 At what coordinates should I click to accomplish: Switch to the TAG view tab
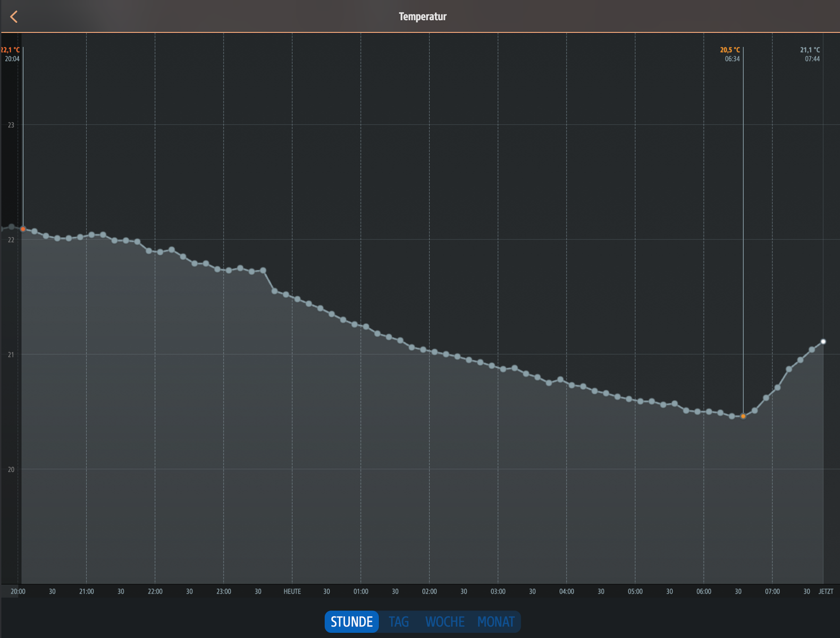(x=399, y=622)
